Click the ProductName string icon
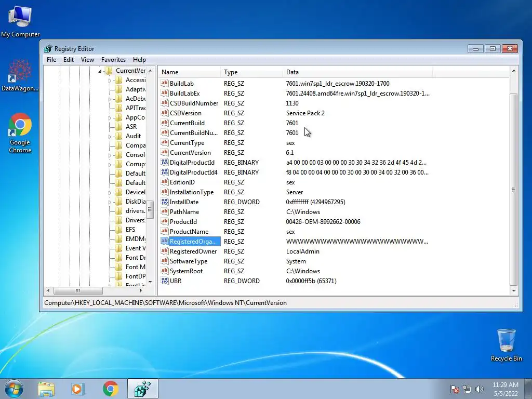532x399 pixels. (x=165, y=231)
